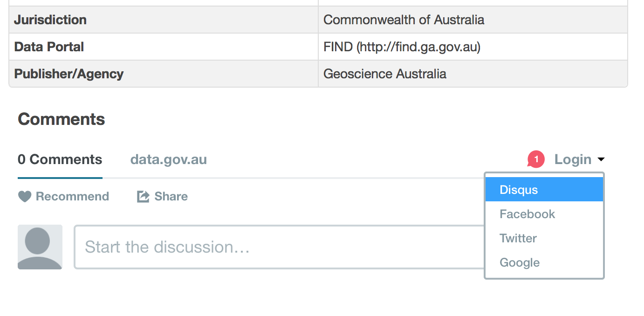The image size is (644, 316).
Task: Switch to the 0 Comments tab
Action: pos(60,159)
